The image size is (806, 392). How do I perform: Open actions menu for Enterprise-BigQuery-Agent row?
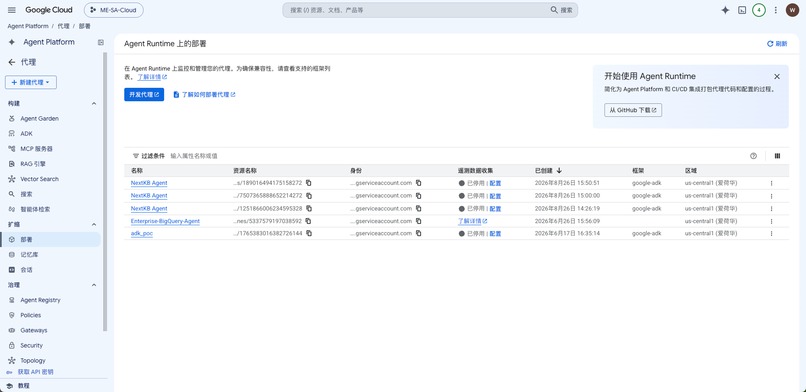pyautogui.click(x=771, y=221)
